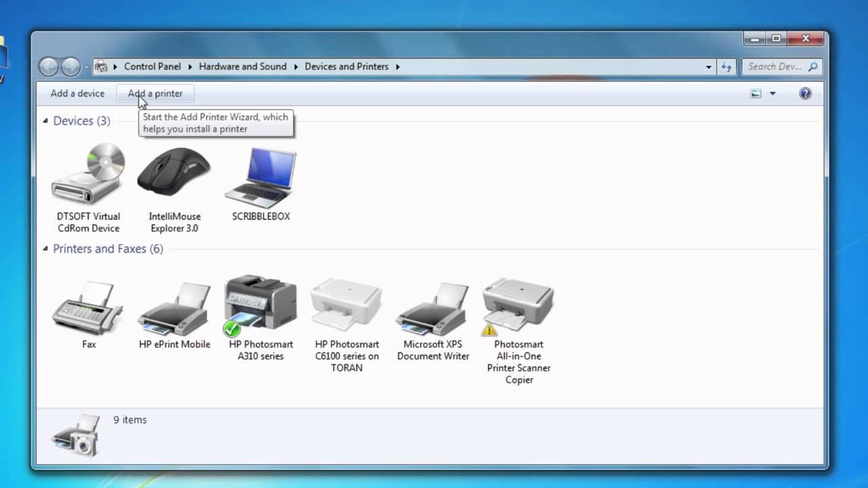
Task: Click the Control Panel icon in address bar
Action: (102, 66)
